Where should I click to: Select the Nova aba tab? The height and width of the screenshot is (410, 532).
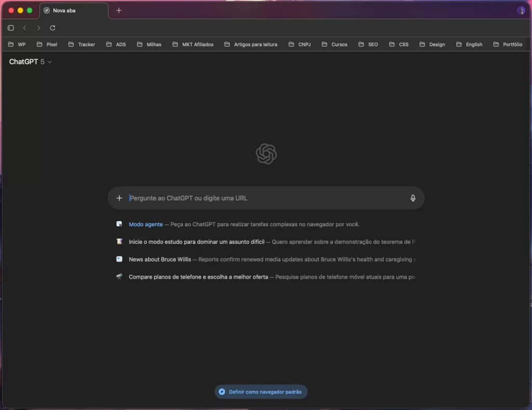click(73, 10)
